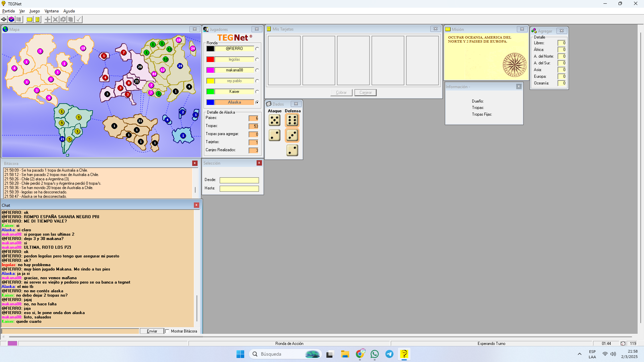This screenshot has height=362, width=644.
Task: Click the first empty card slot
Action: point(284,60)
